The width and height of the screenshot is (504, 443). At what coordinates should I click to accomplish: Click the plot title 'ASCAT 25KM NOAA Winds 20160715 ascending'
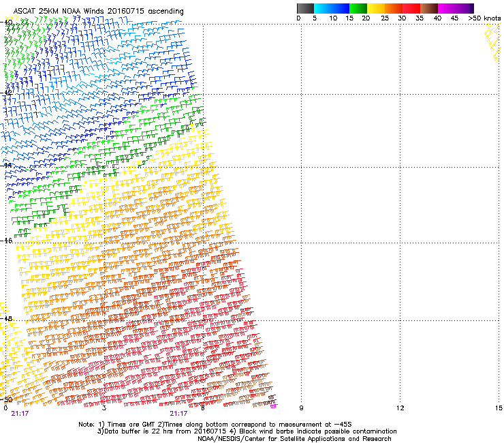[98, 11]
